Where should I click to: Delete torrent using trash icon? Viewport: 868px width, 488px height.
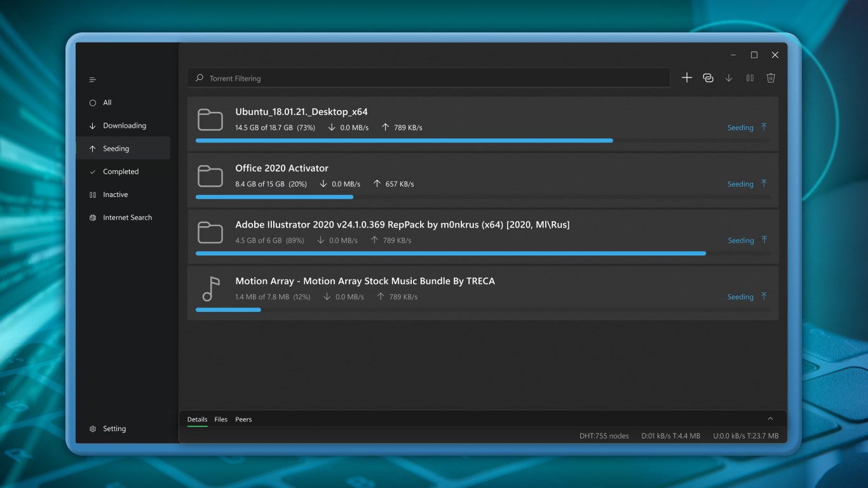click(771, 78)
